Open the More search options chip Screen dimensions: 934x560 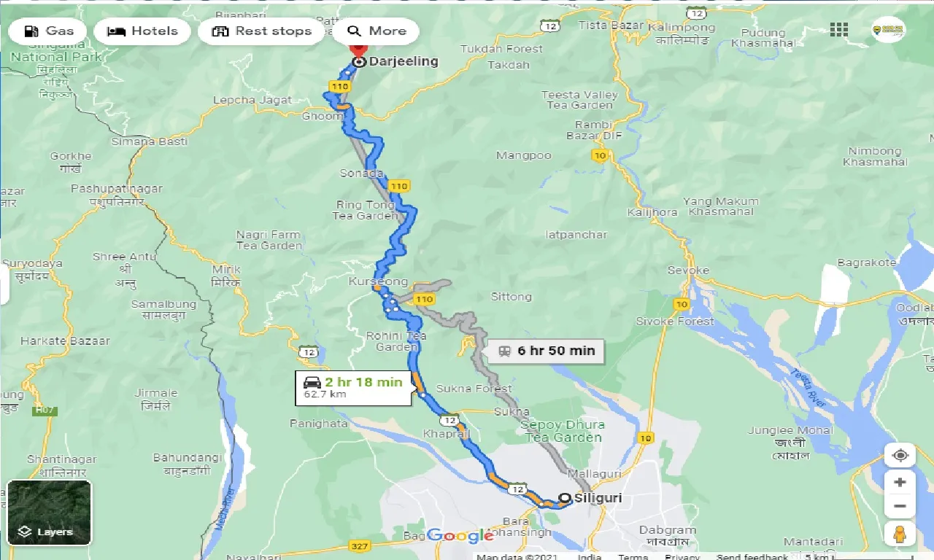tap(377, 31)
